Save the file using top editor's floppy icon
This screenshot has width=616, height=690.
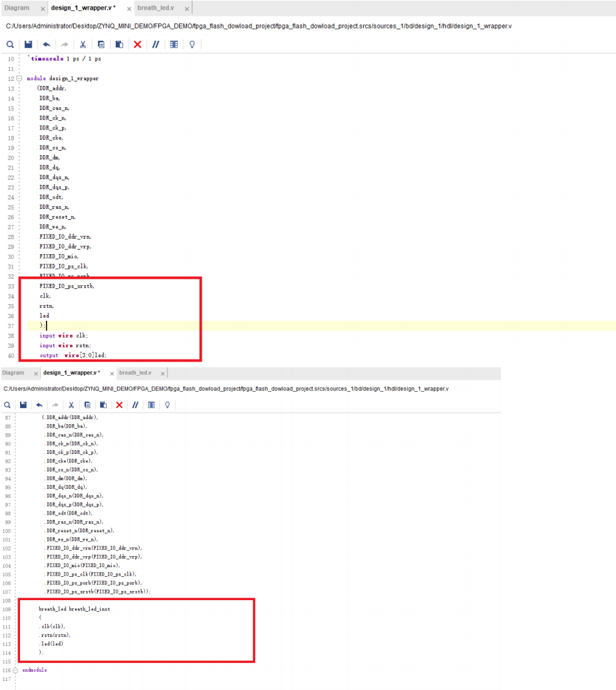28,45
